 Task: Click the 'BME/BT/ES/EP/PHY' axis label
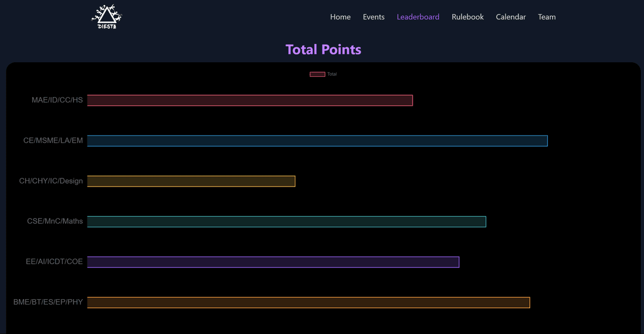coord(48,302)
